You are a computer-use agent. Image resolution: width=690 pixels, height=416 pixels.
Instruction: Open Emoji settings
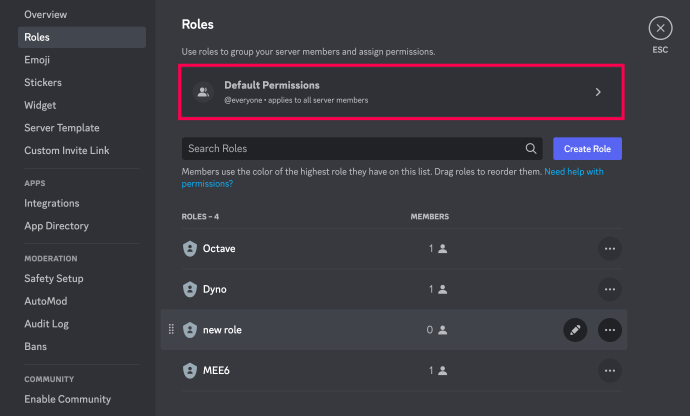click(x=37, y=60)
